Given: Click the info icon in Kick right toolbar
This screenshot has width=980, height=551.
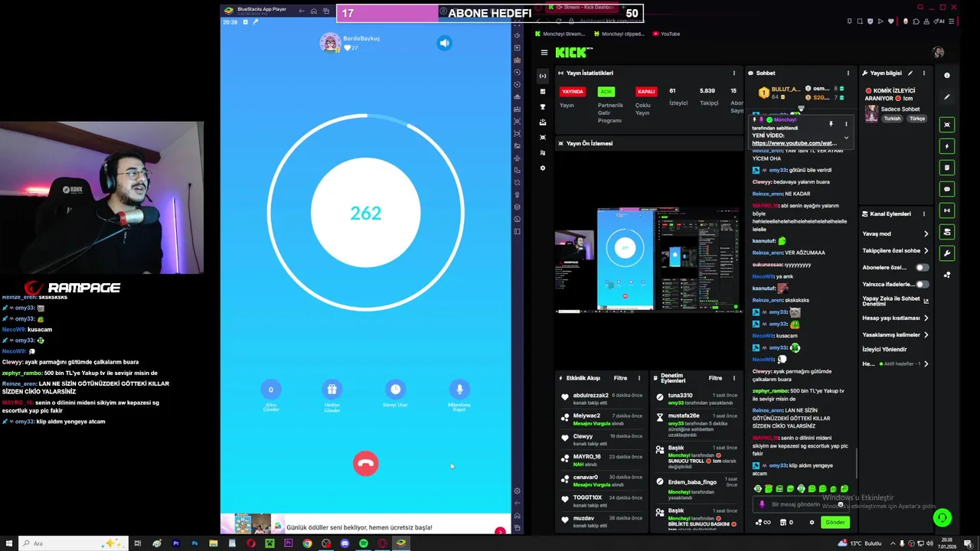Looking at the screenshot, I should click(947, 76).
